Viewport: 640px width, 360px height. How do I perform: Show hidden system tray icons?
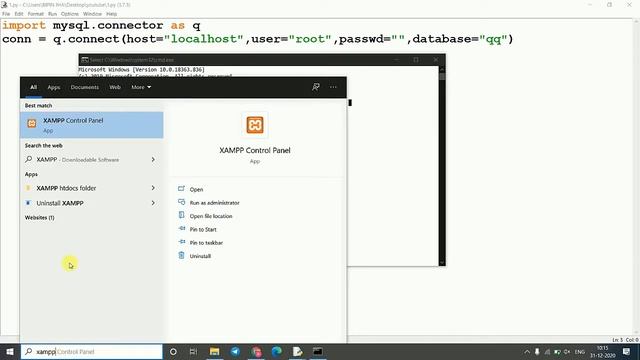click(x=527, y=352)
